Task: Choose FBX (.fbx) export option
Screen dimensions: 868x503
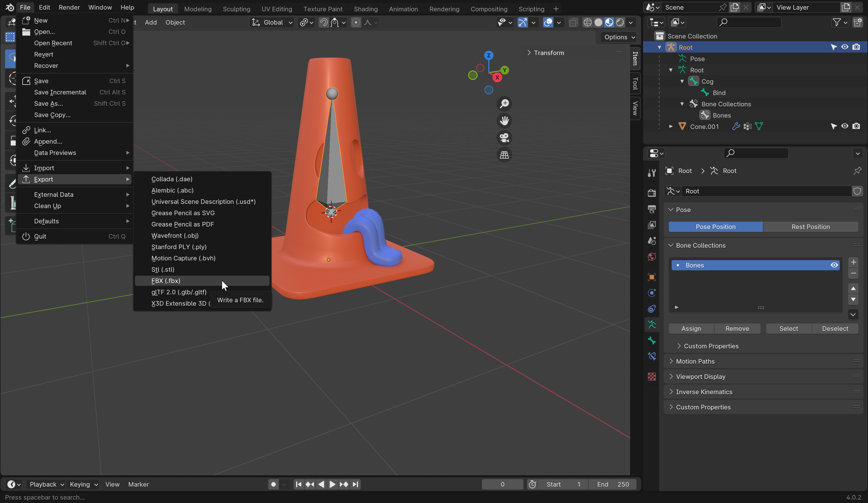Action: click(202, 281)
